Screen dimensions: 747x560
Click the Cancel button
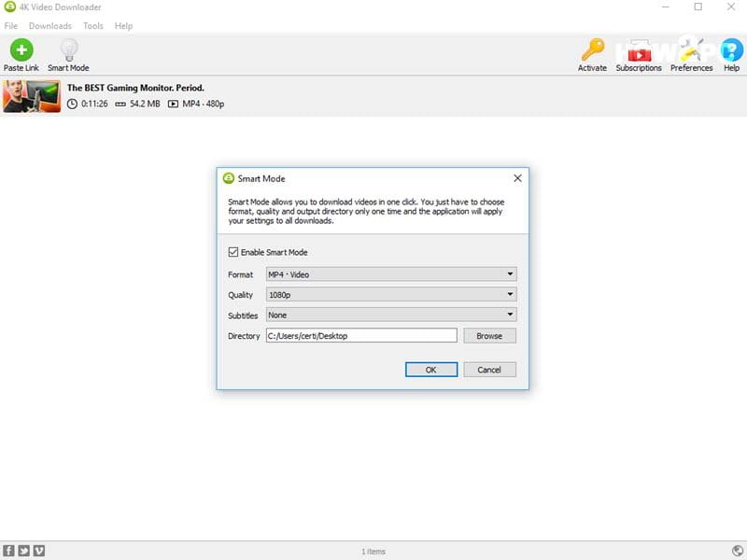click(489, 370)
